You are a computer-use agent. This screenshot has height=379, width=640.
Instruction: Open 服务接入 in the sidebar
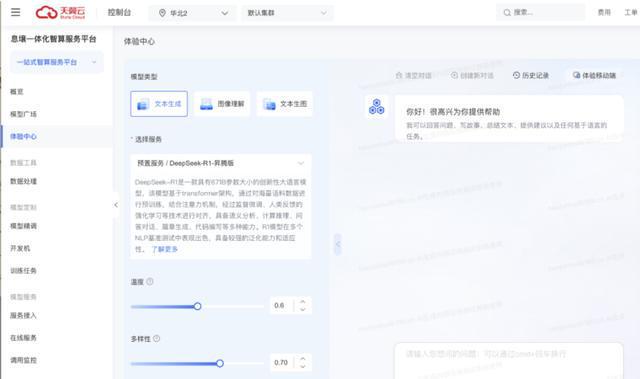(23, 316)
